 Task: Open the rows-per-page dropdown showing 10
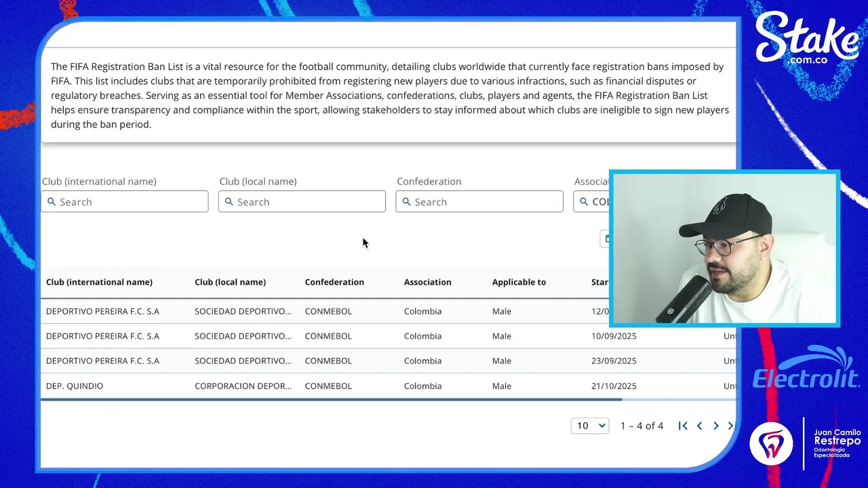click(590, 426)
